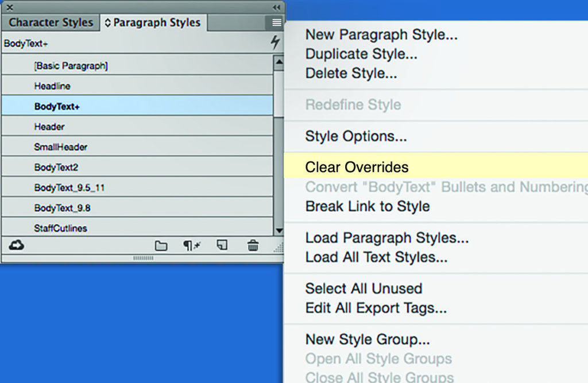
Task: Apply the BodyText_9.5_11 style
Action: (137, 187)
